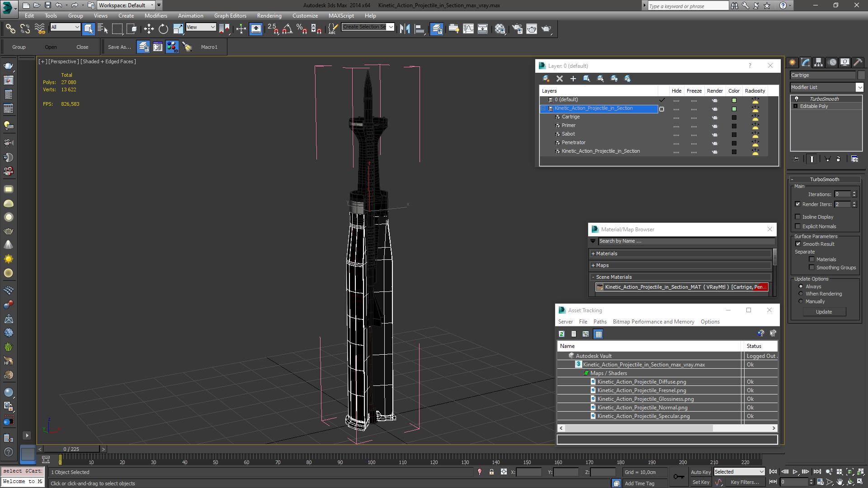Select Kinetic_Action_Projectile_Normal.png asset row
868x488 pixels.
coord(667,408)
